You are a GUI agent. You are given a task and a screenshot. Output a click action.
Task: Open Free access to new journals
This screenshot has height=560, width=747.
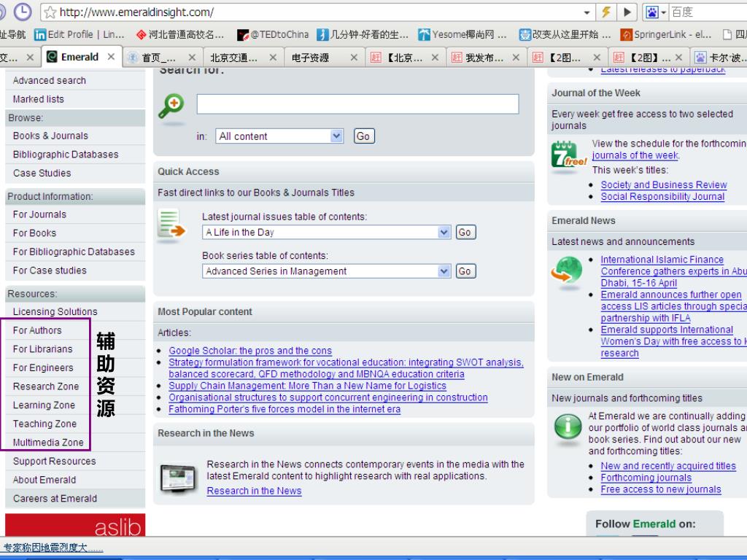(x=661, y=489)
